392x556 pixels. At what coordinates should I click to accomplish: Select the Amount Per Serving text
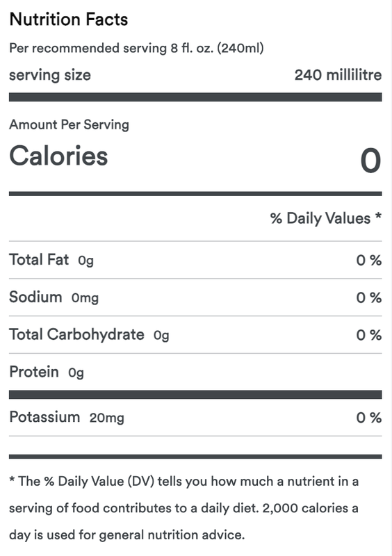coord(70,125)
